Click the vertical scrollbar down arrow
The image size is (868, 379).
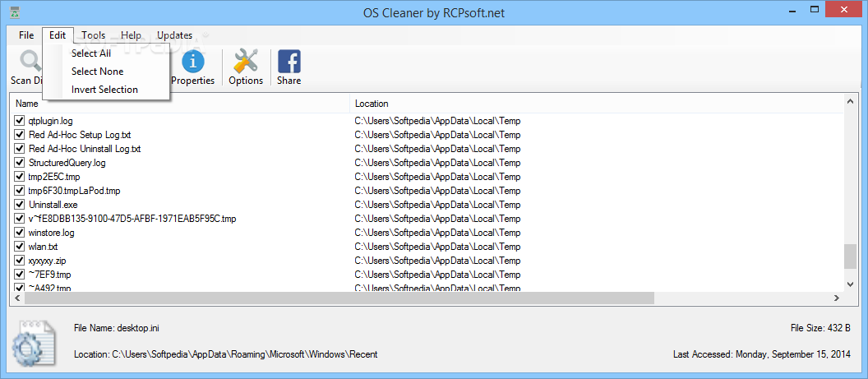click(x=850, y=284)
